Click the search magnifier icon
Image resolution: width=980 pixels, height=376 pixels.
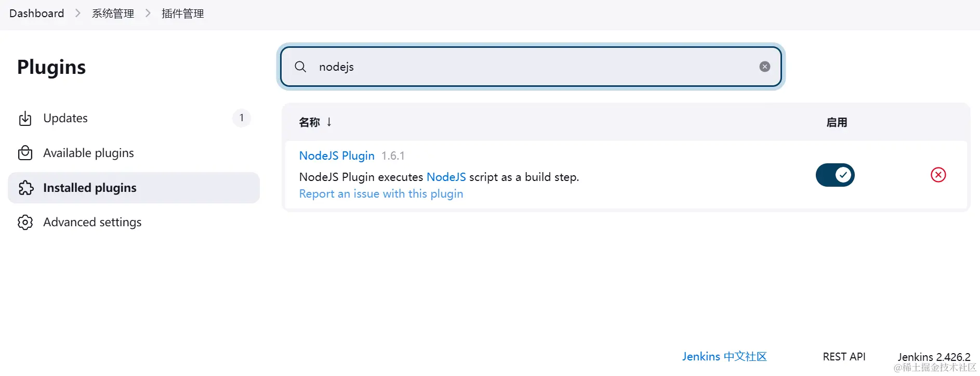click(x=300, y=67)
